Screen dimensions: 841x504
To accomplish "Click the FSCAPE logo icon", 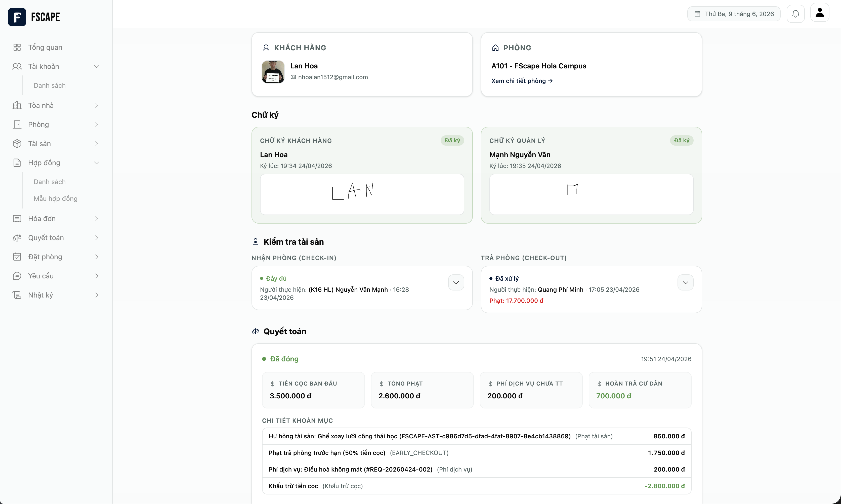I will [17, 17].
